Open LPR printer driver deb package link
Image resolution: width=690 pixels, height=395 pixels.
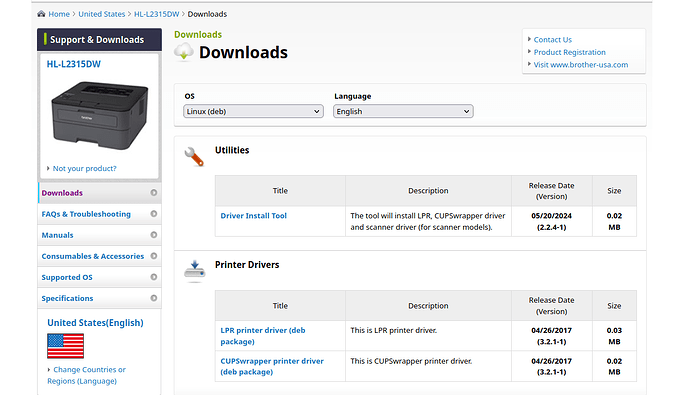pyautogui.click(x=263, y=336)
